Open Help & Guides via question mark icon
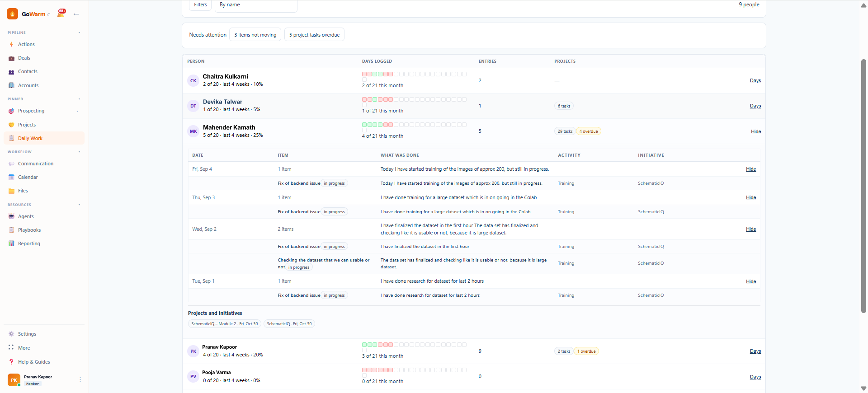Viewport: 868px width, 393px height. (11, 362)
